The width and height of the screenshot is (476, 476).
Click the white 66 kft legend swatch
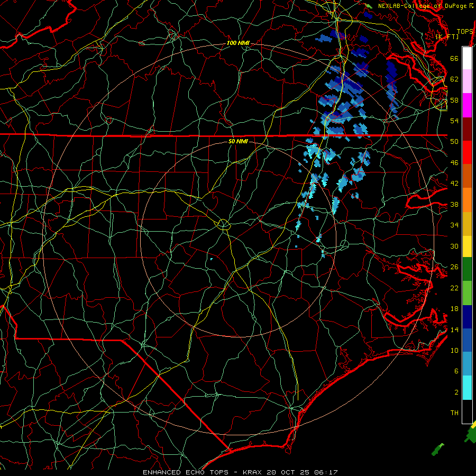coord(467,58)
